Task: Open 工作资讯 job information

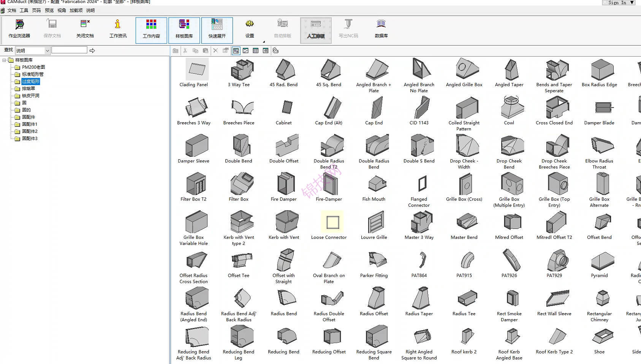Action: 118,29
